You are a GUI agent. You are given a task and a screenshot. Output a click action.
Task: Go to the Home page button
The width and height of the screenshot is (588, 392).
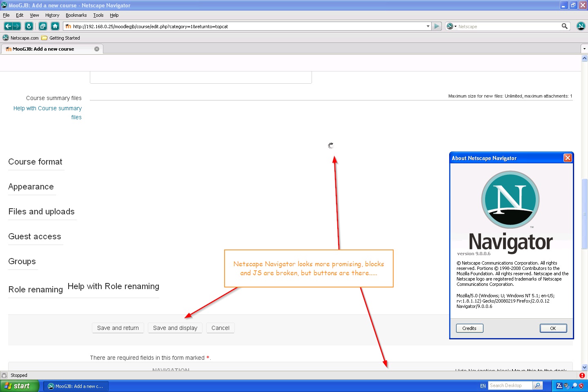click(55, 26)
